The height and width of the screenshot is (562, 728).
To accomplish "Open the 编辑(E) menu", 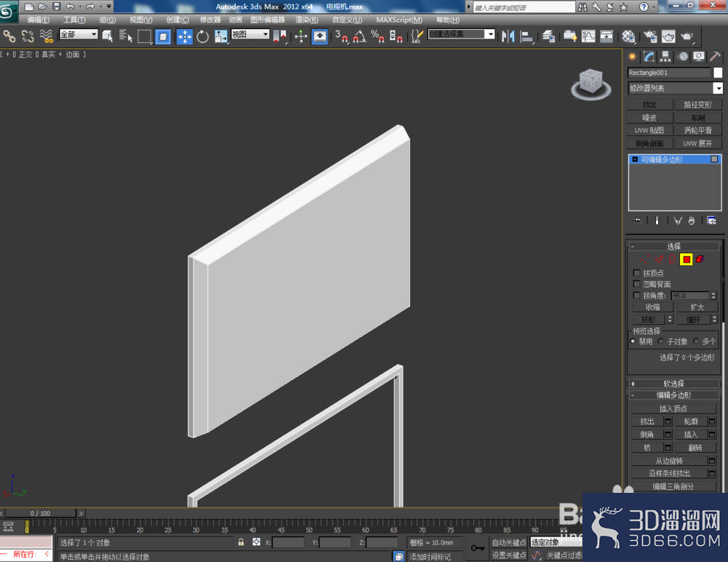I will (x=38, y=20).
